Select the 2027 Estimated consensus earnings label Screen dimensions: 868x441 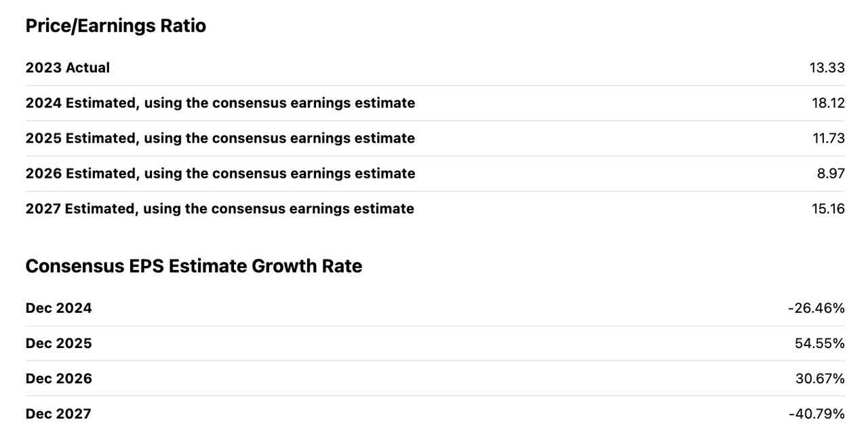pyautogui.click(x=220, y=209)
